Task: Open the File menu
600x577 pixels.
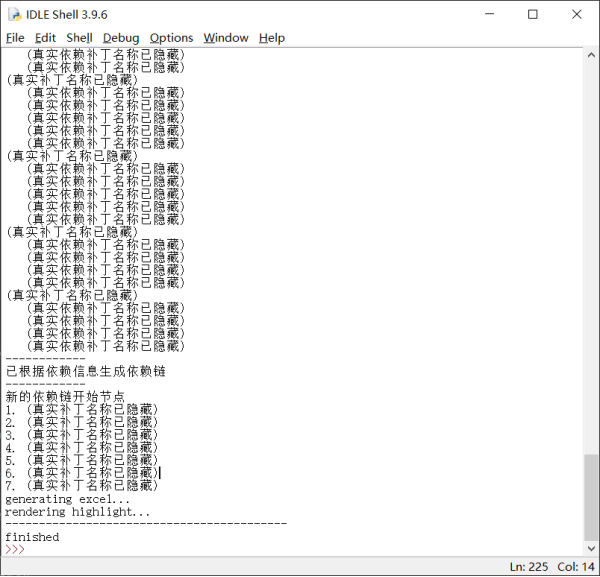Action: pyautogui.click(x=15, y=38)
